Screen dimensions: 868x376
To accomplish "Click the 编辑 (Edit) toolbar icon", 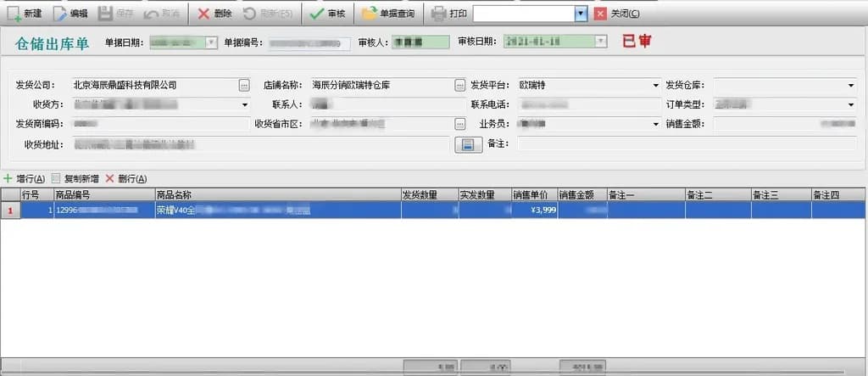I will (60, 14).
